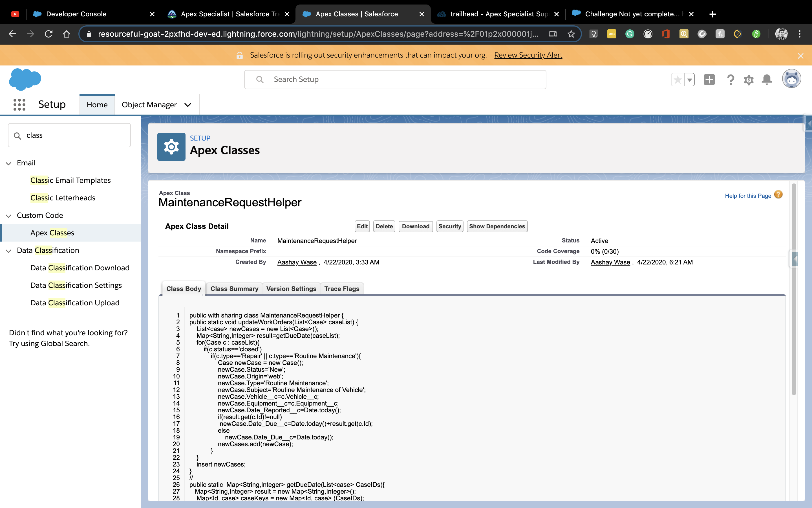Open the Object Manager tab
The width and height of the screenshot is (812, 508).
[149, 105]
